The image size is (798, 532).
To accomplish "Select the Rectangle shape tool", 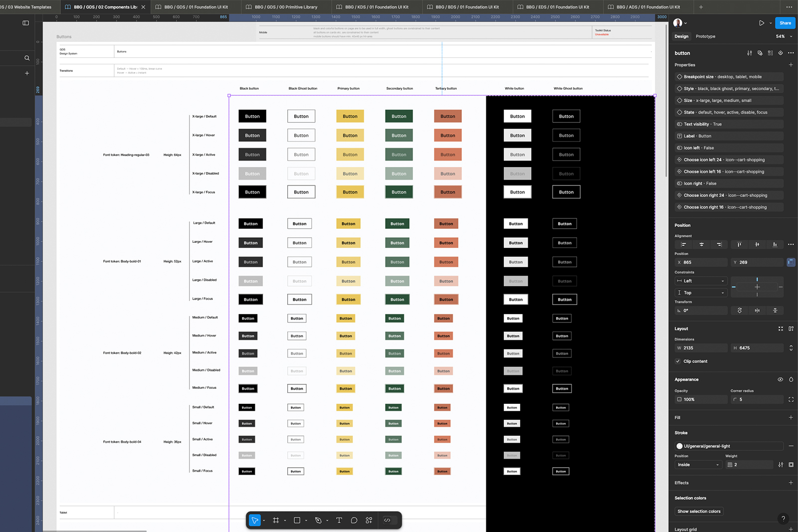I will [x=297, y=520].
